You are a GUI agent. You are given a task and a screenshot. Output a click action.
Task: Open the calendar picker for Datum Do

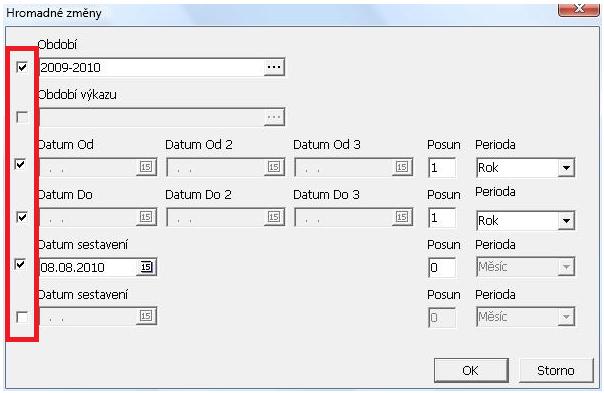tap(146, 217)
